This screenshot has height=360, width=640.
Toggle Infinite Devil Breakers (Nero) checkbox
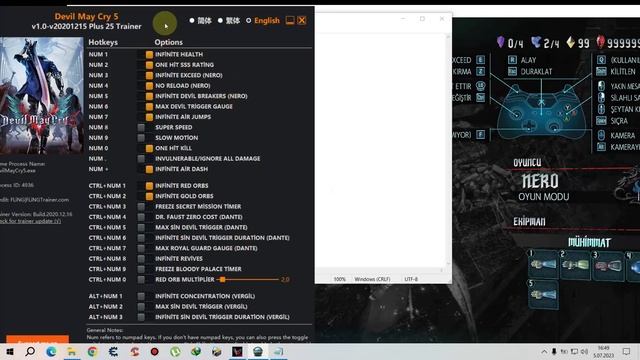click(x=149, y=96)
